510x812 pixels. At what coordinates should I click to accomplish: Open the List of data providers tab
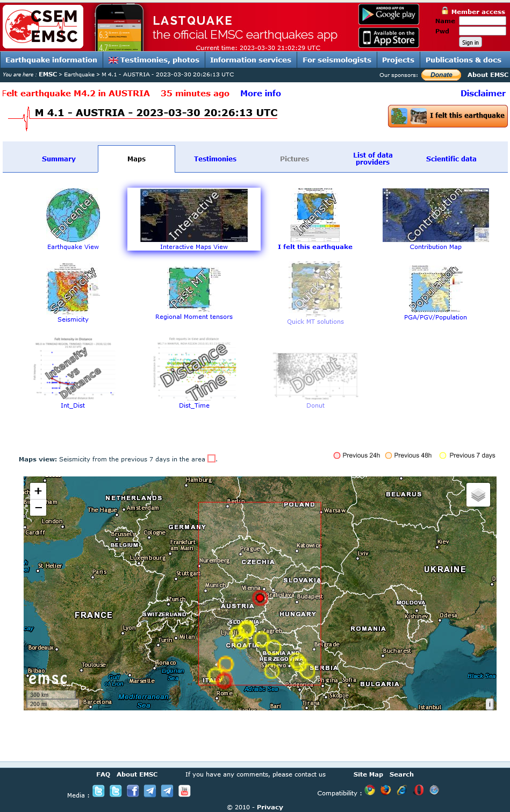[x=373, y=159]
